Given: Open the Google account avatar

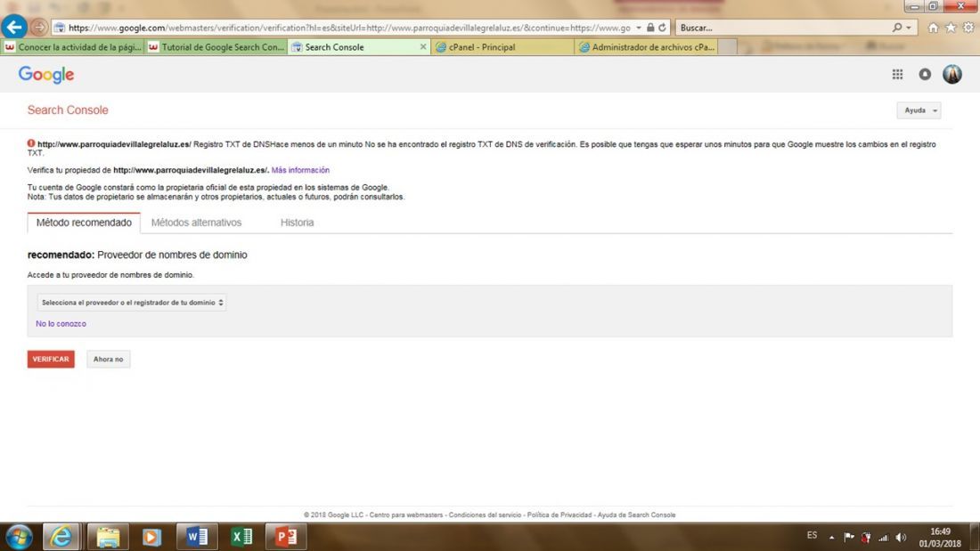Looking at the screenshot, I should [951, 75].
